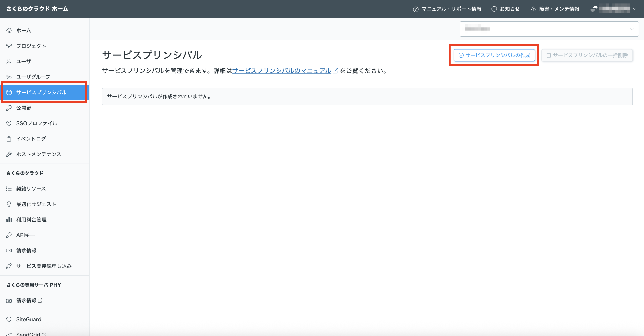Click the SiteGuard shield icon
Screen dimensions: 644x336
pos(9,320)
